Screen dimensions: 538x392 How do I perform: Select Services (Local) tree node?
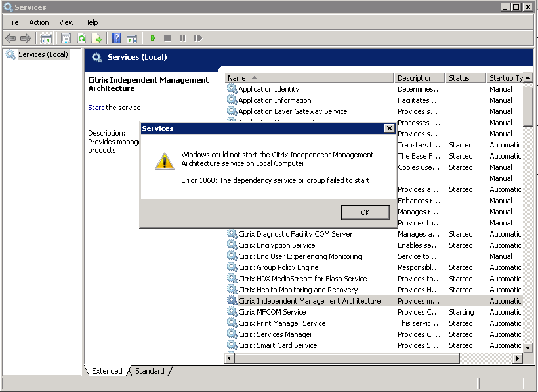click(x=43, y=54)
